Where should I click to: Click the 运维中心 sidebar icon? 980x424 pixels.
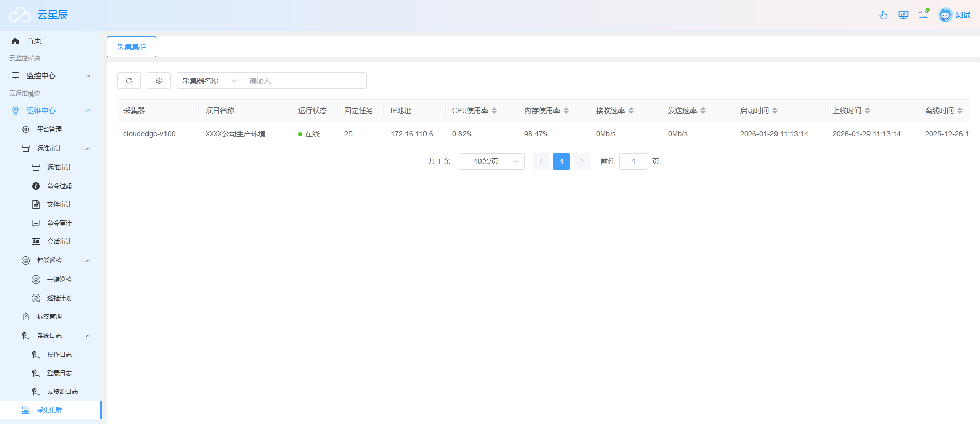pos(15,110)
